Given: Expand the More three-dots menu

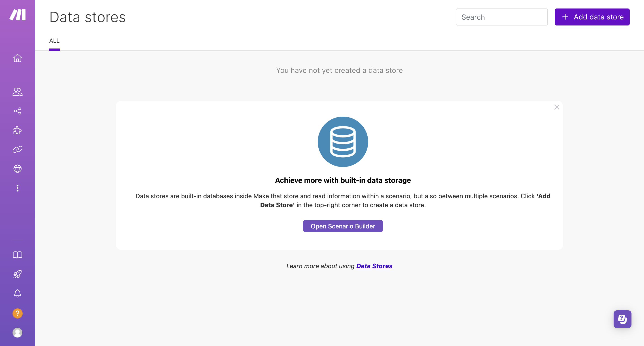Looking at the screenshot, I should 17,188.
